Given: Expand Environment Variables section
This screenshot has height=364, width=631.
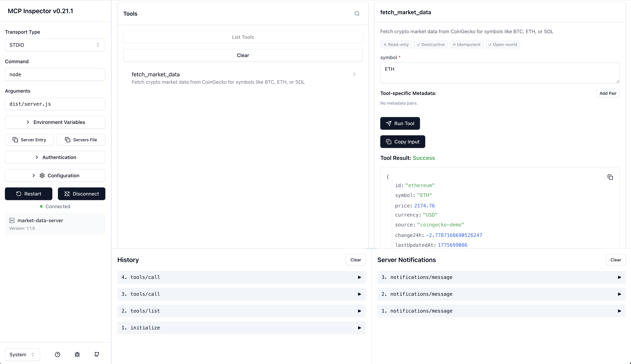Looking at the screenshot, I should point(55,122).
